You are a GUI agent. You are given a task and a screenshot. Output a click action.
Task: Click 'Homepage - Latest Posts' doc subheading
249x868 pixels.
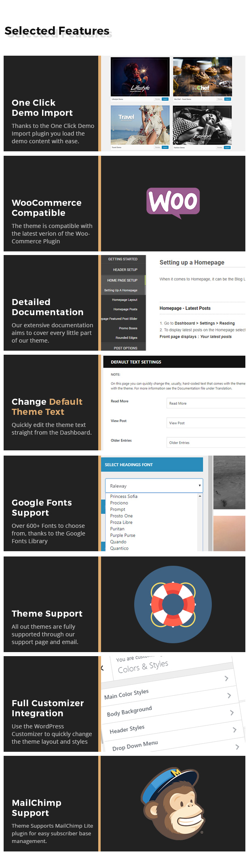coord(185,308)
